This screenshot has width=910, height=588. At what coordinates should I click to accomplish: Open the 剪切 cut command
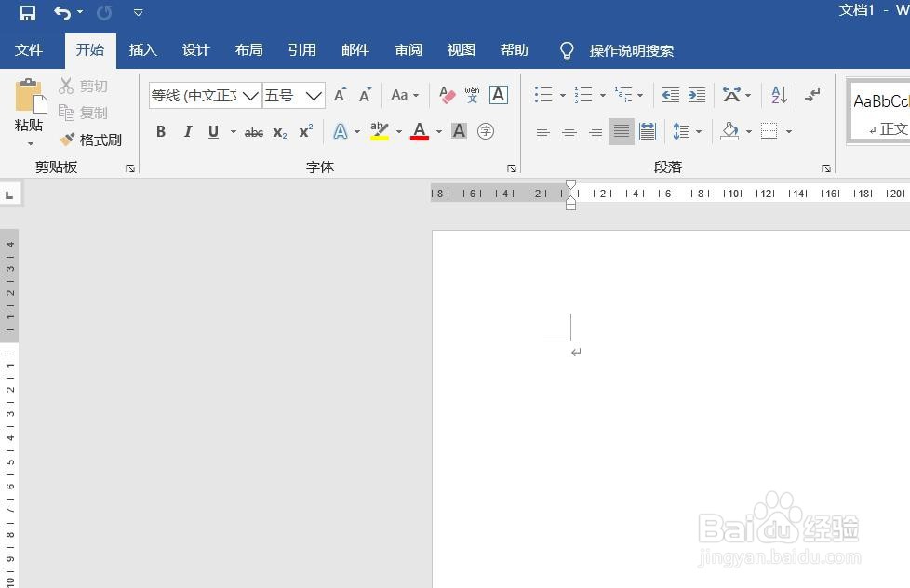pos(85,86)
